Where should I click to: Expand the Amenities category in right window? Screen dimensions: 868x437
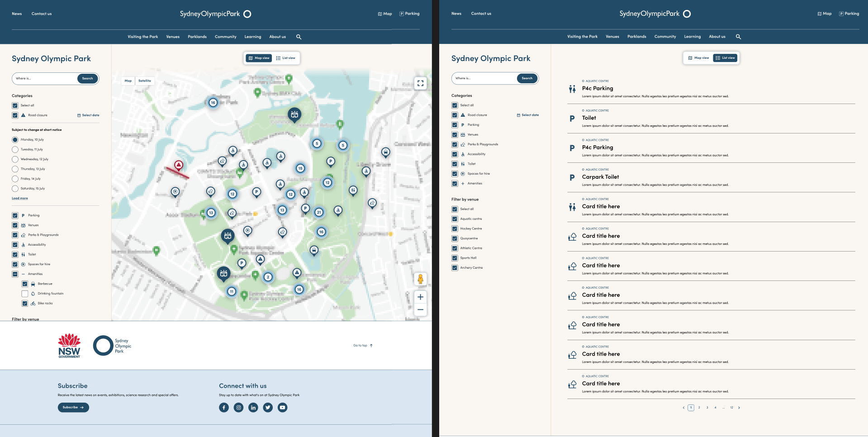point(463,184)
